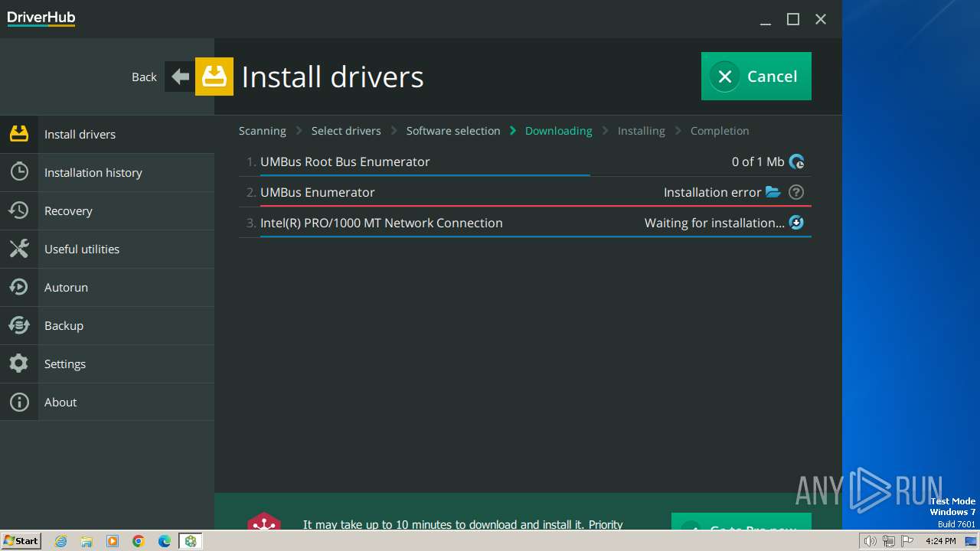Image resolution: width=980 pixels, height=551 pixels.
Task: Click the Back text link
Action: point(144,77)
